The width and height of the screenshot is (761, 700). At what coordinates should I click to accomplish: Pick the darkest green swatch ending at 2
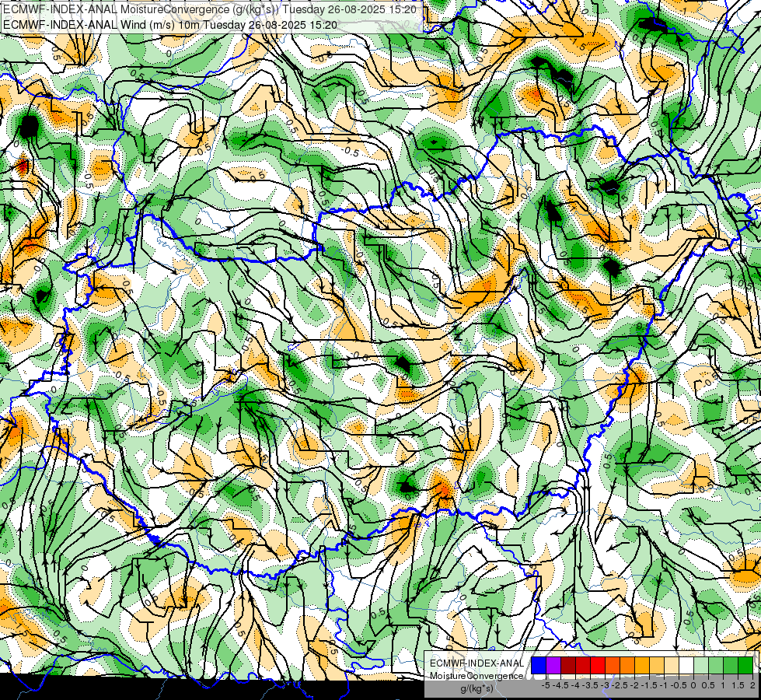745,665
